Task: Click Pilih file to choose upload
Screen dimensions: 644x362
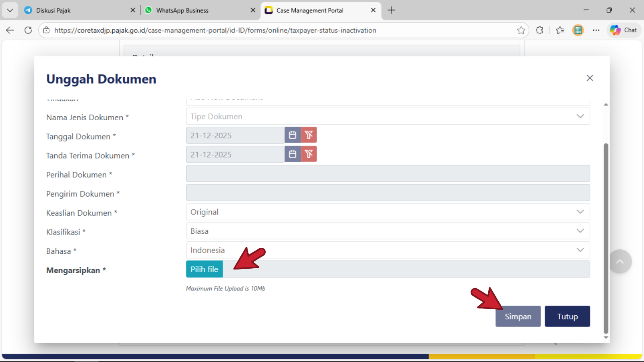Action: [x=204, y=269]
